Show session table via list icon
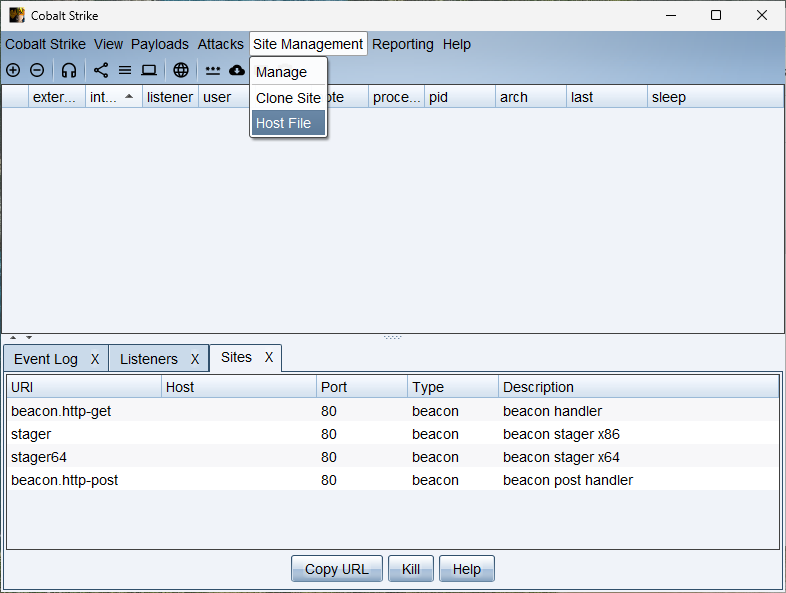This screenshot has width=786, height=593. [x=125, y=70]
